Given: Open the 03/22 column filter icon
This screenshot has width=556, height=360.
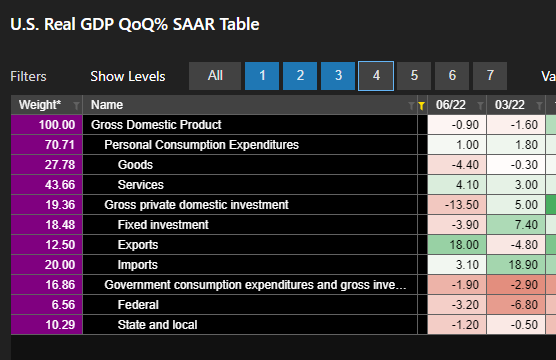Looking at the screenshot, I should point(539,105).
